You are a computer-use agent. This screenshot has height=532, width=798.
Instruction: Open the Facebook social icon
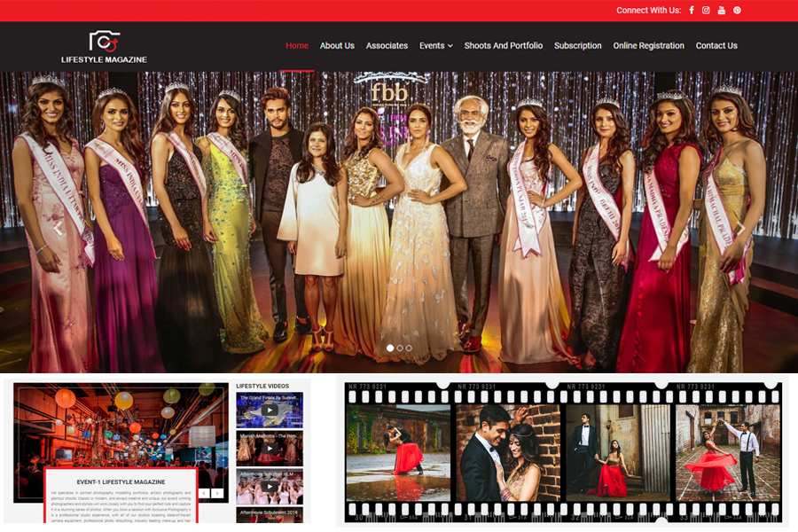(692, 11)
